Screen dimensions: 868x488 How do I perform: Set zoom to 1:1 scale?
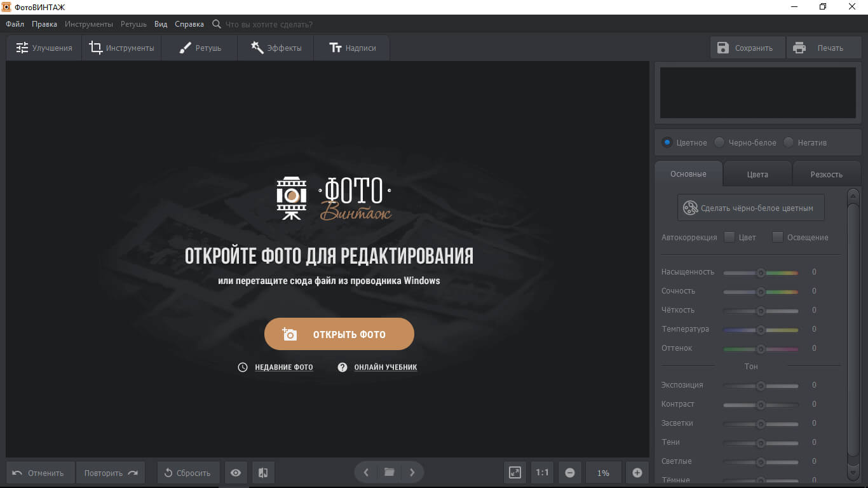[542, 473]
